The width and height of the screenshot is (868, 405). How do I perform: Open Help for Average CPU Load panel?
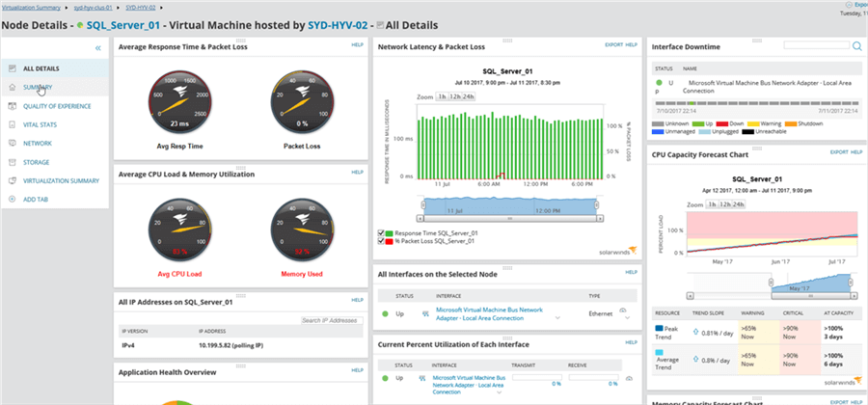[357, 172]
